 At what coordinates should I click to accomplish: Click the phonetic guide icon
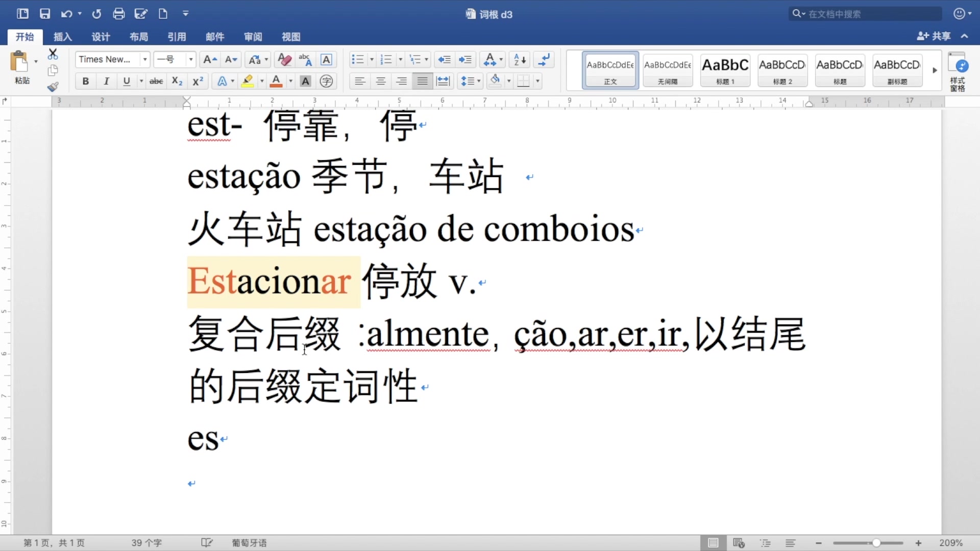305,60
